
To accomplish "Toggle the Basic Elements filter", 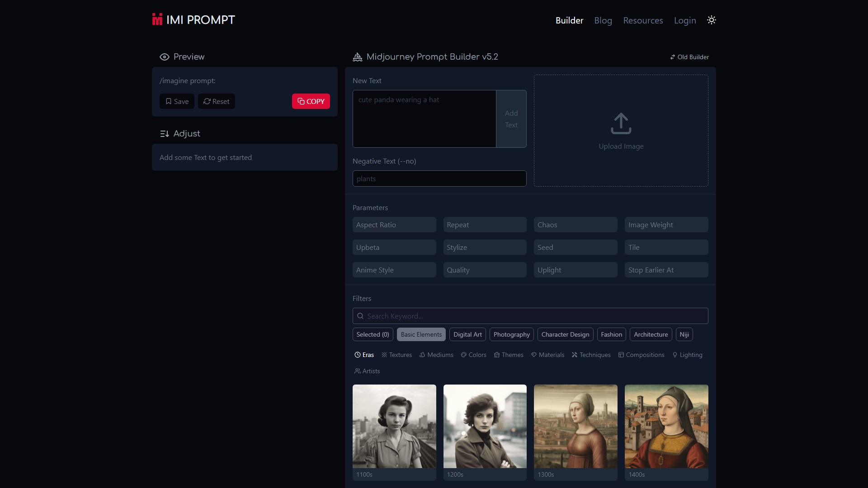I will tap(421, 334).
